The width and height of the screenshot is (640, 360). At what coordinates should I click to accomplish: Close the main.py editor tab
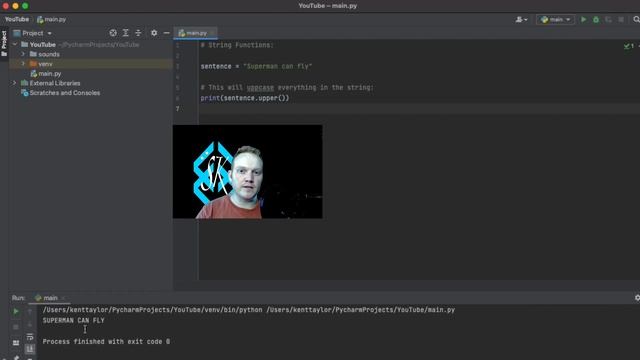click(x=213, y=33)
